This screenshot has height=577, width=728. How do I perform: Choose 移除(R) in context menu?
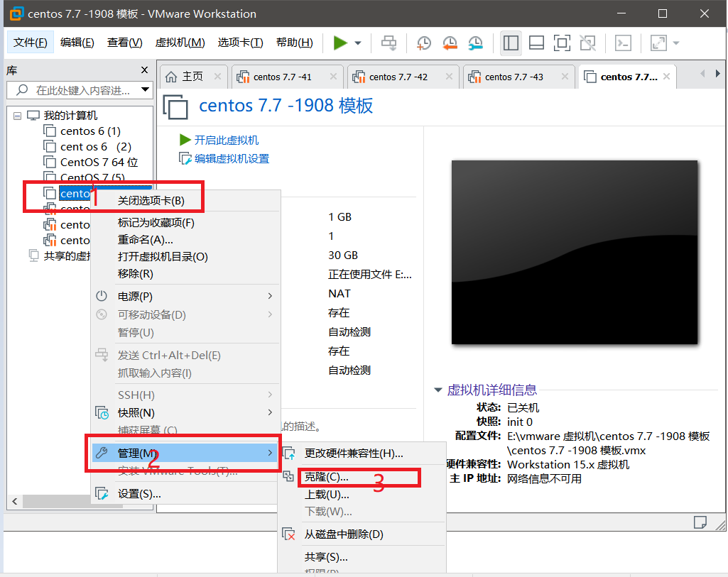pos(135,274)
